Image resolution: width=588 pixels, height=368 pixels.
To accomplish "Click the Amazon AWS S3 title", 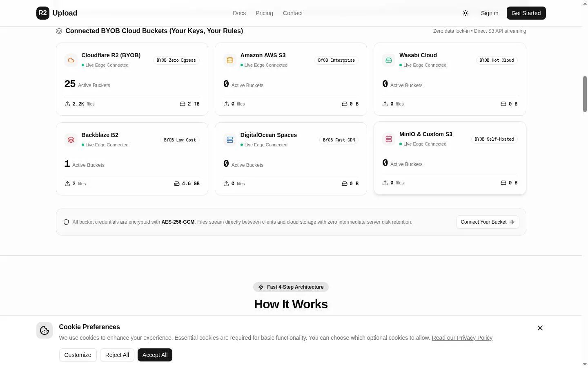I will click(x=263, y=55).
